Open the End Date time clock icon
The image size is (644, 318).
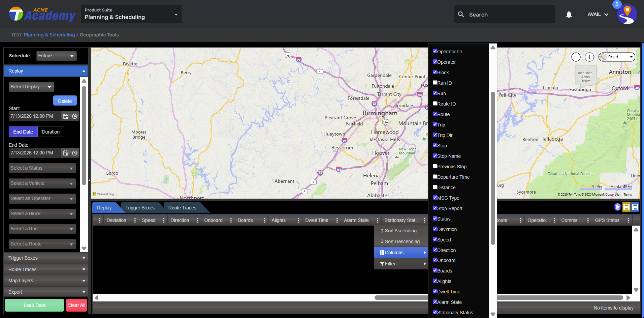point(75,153)
